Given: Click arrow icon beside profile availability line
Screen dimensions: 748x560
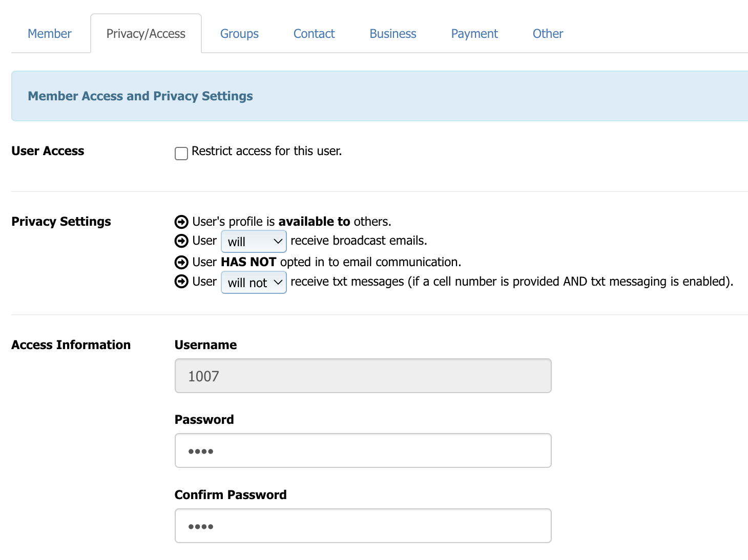Looking at the screenshot, I should [181, 222].
